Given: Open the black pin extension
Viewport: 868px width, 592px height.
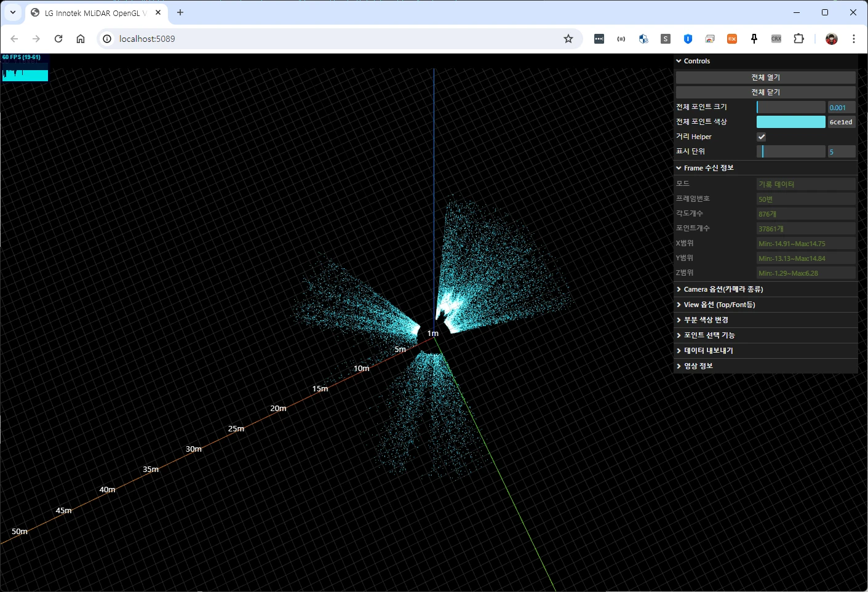Looking at the screenshot, I should click(754, 39).
